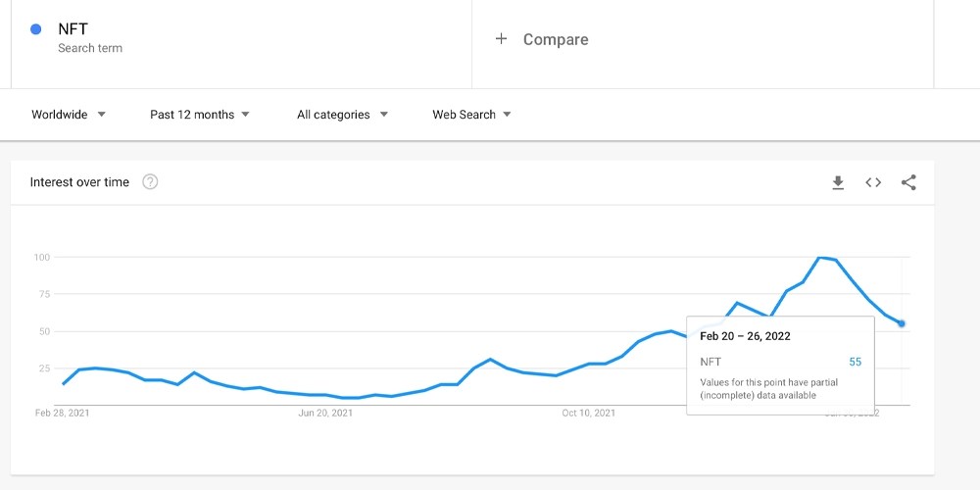Click the Jun 20, 2021 axis label
The image size is (980, 490).
coord(325,414)
